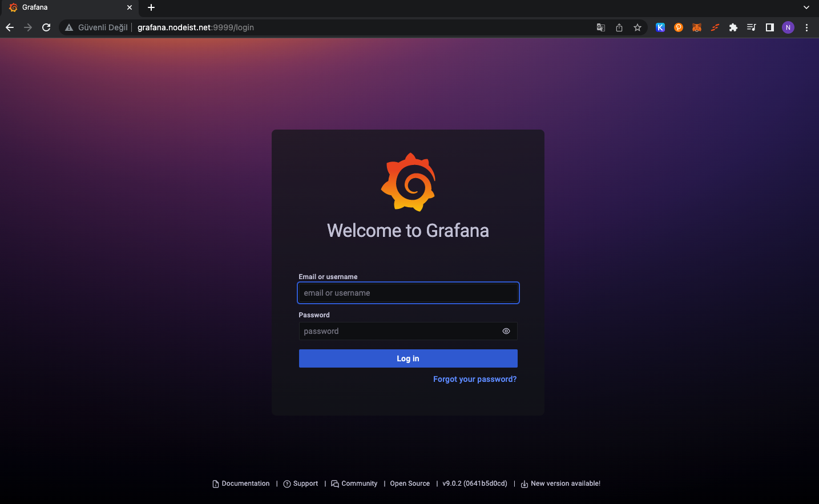819x504 pixels.
Task: Click the Welcome to Grafana heading
Action: pos(408,231)
